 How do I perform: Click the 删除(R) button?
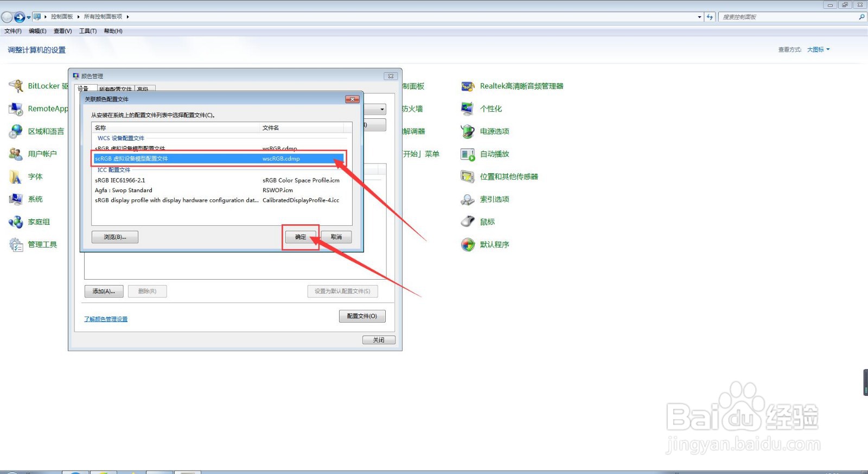pyautogui.click(x=147, y=291)
